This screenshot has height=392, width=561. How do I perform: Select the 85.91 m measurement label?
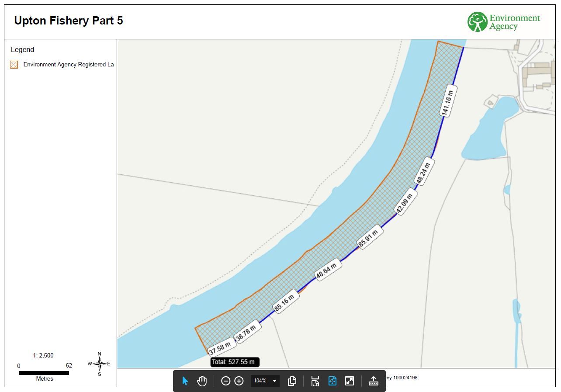[x=368, y=238]
